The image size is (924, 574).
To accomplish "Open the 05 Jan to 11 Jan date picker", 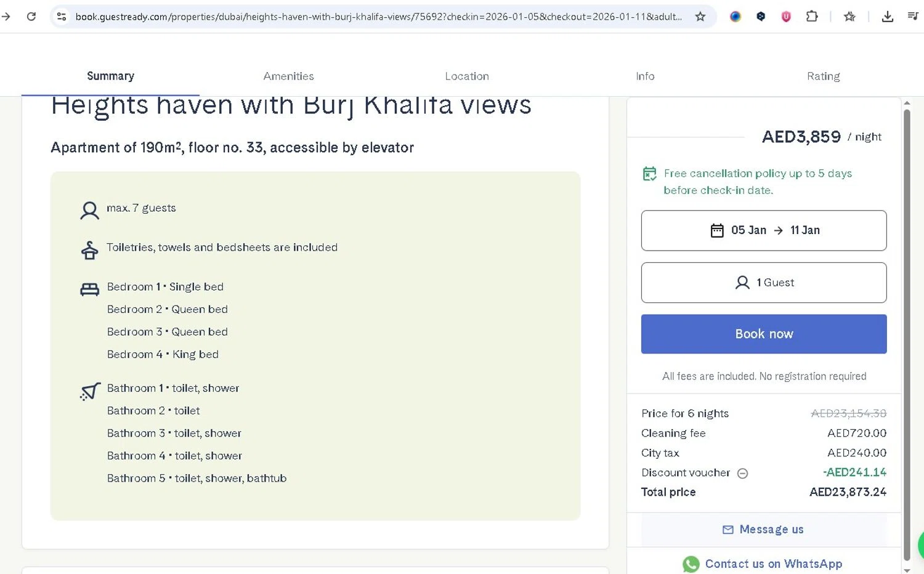I will (x=764, y=230).
